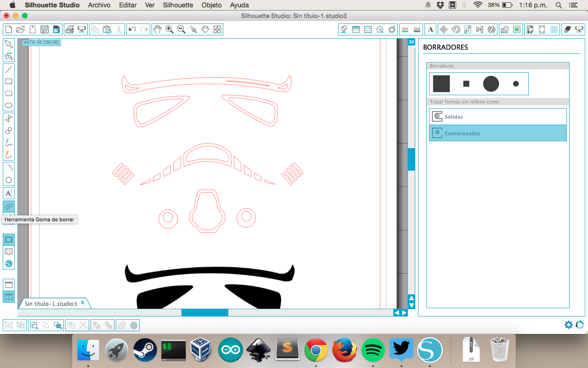
Task: Click the Undo arrow icon
Action: click(x=132, y=29)
